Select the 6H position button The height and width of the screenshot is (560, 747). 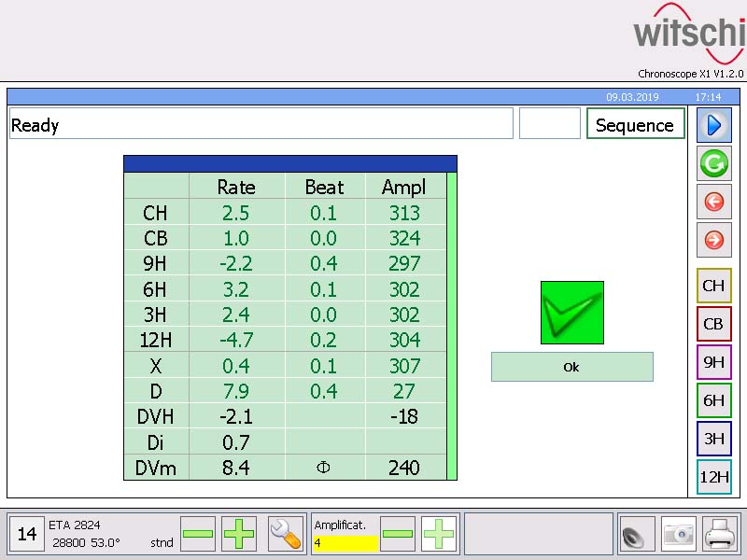pyautogui.click(x=714, y=400)
